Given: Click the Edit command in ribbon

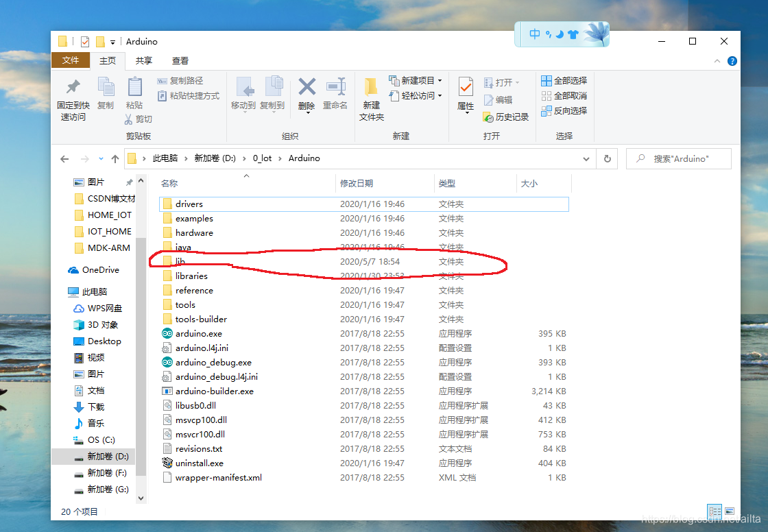Looking at the screenshot, I should coord(498,100).
